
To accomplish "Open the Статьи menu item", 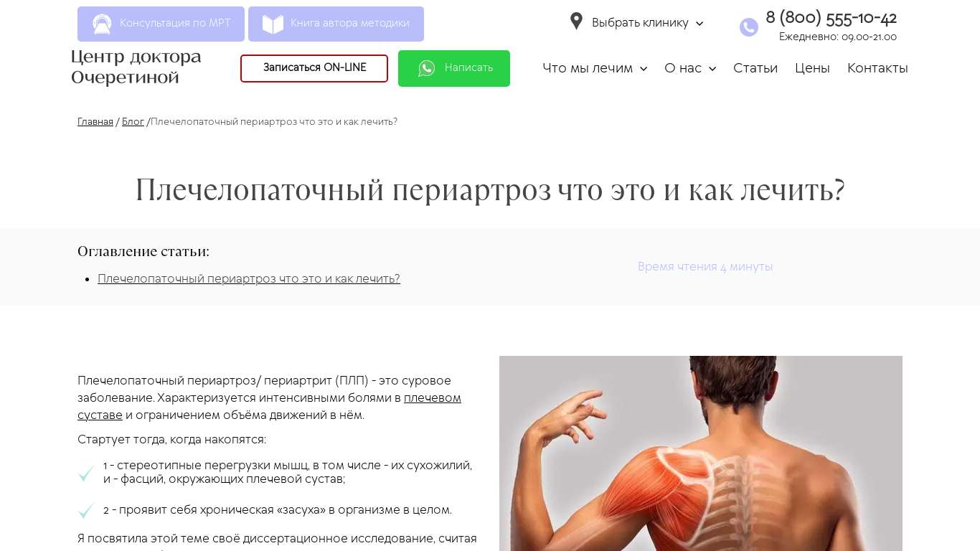I will 755,68.
